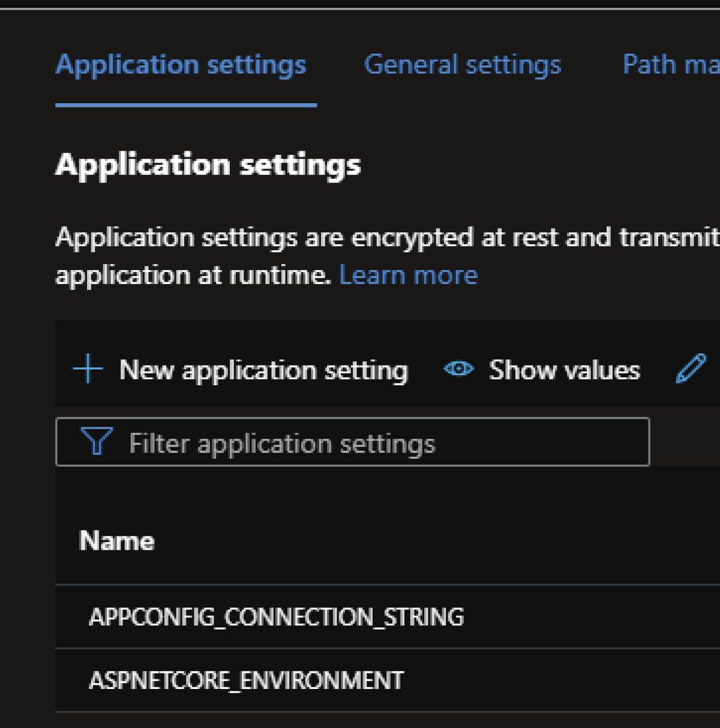This screenshot has height=728, width=720.
Task: Click the eye icon to reveal values
Action: [459, 369]
